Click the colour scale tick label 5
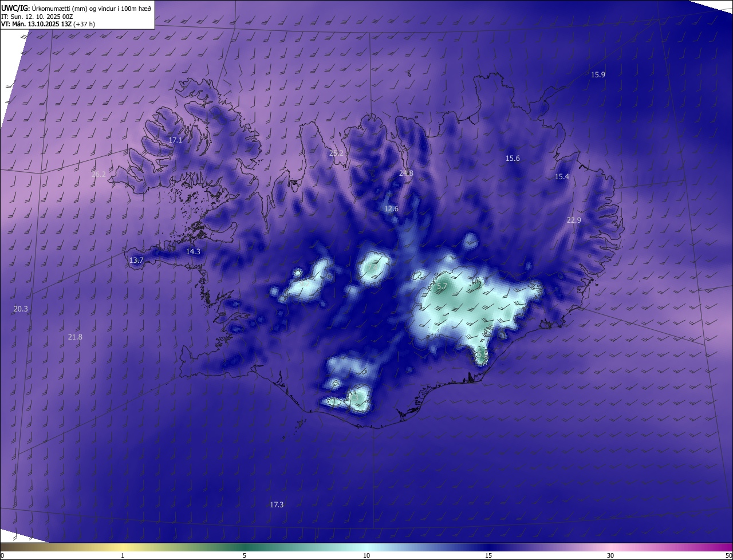This screenshot has height=560, width=733. coord(245,555)
